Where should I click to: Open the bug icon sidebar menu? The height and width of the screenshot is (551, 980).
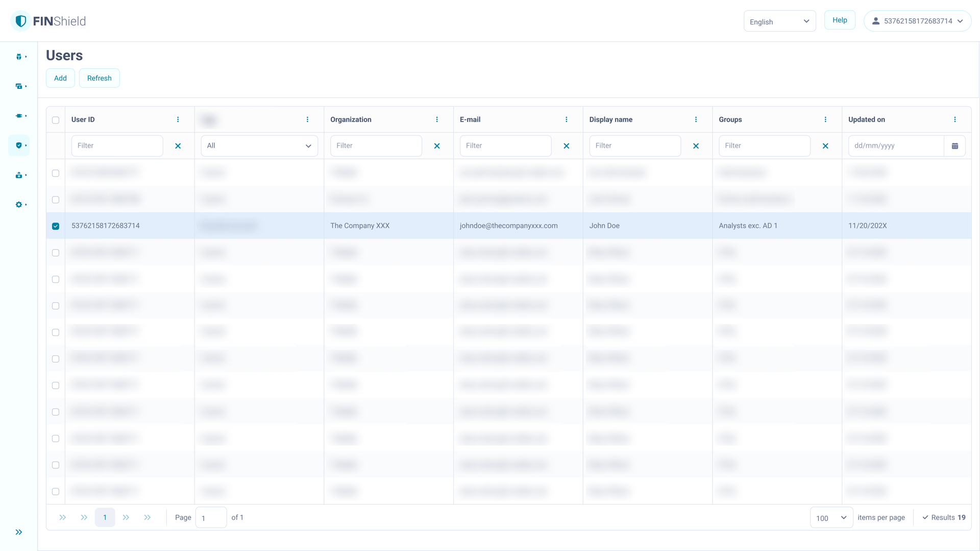[19, 57]
